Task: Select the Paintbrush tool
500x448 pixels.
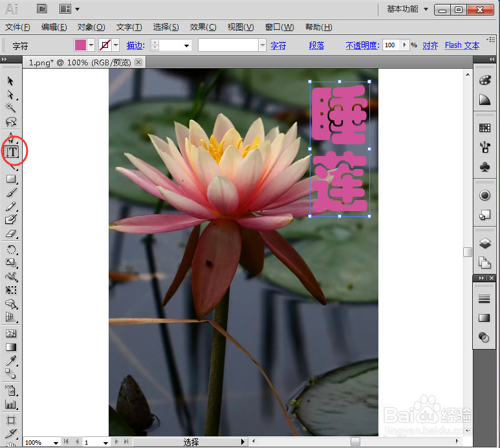Action: click(x=11, y=193)
